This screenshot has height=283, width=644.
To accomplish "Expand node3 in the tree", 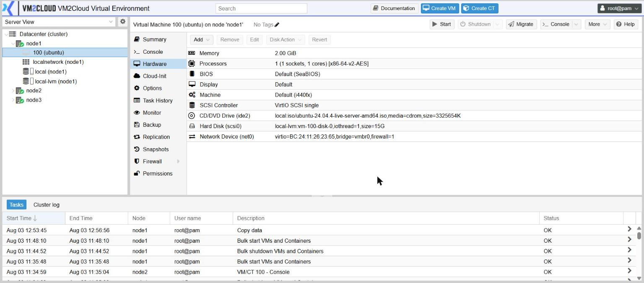I will (13, 100).
